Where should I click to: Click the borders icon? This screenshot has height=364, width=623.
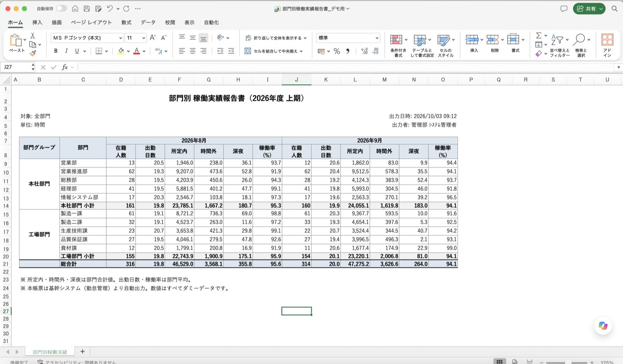click(x=99, y=51)
